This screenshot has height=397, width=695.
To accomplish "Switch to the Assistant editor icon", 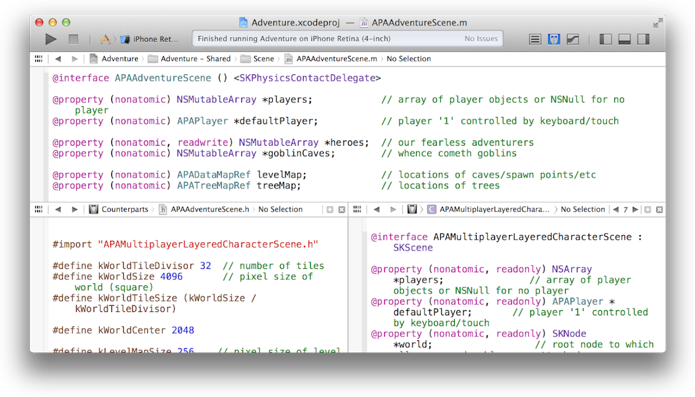I will tap(554, 39).
